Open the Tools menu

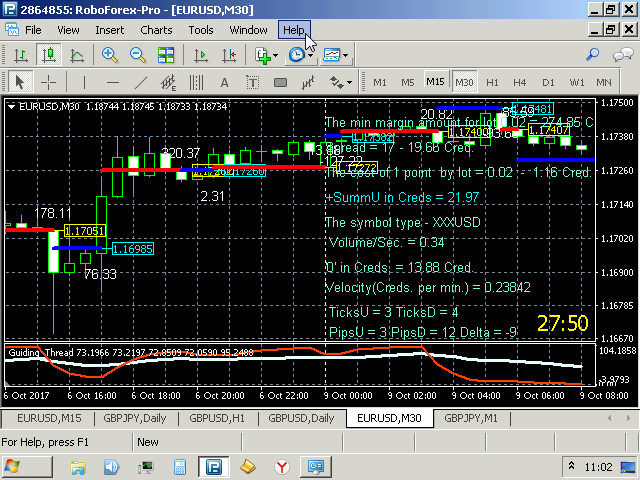pyautogui.click(x=201, y=30)
